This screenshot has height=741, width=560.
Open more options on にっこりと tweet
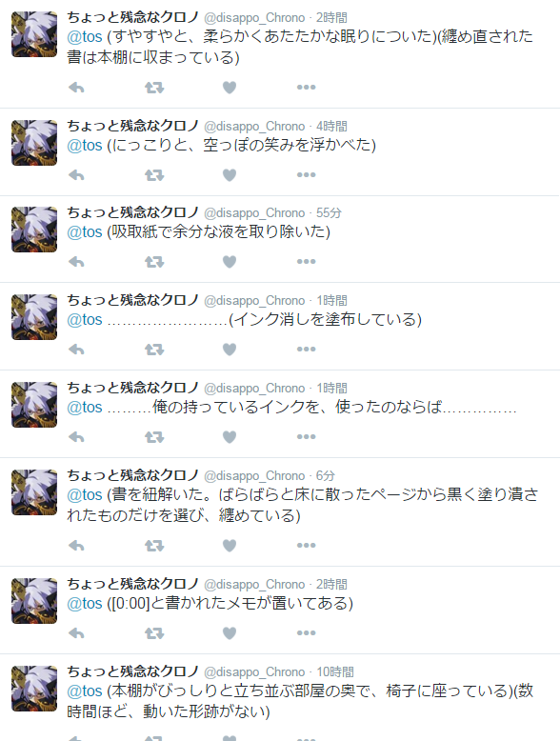point(307,175)
